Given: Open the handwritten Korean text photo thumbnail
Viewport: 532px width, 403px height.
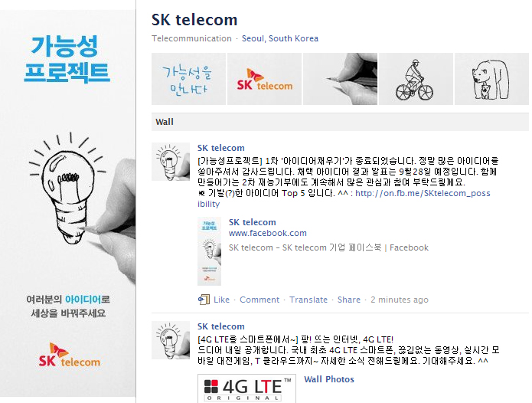Looking at the screenshot, I should (x=188, y=79).
